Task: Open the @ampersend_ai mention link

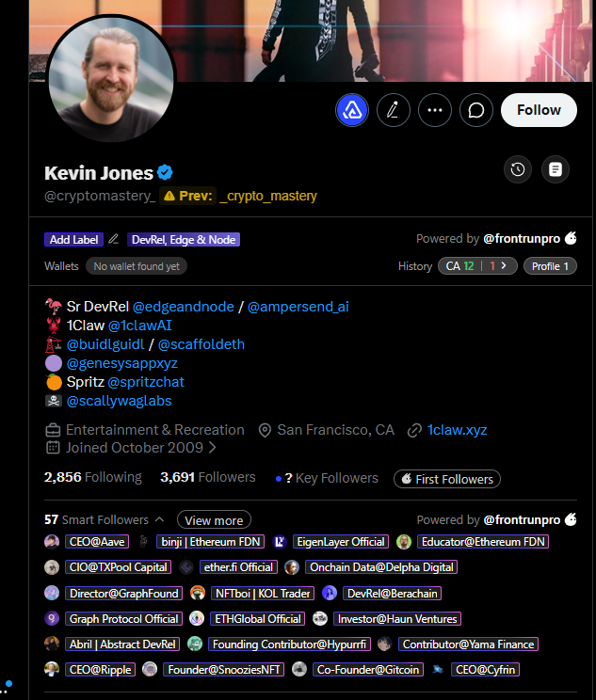Action: point(298,307)
